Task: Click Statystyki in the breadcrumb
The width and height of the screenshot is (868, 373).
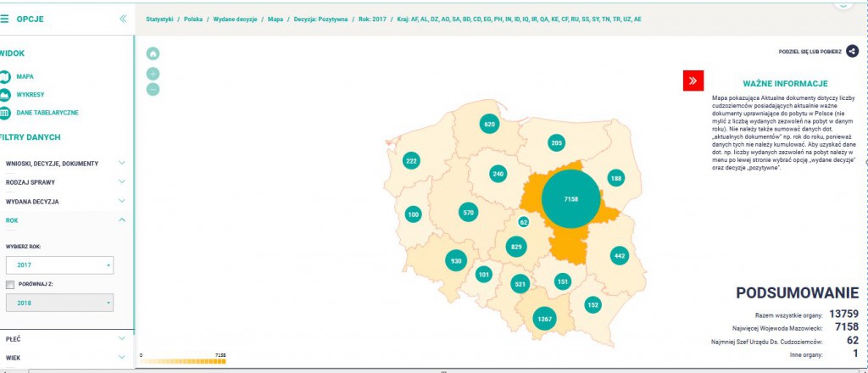Action: click(x=160, y=17)
